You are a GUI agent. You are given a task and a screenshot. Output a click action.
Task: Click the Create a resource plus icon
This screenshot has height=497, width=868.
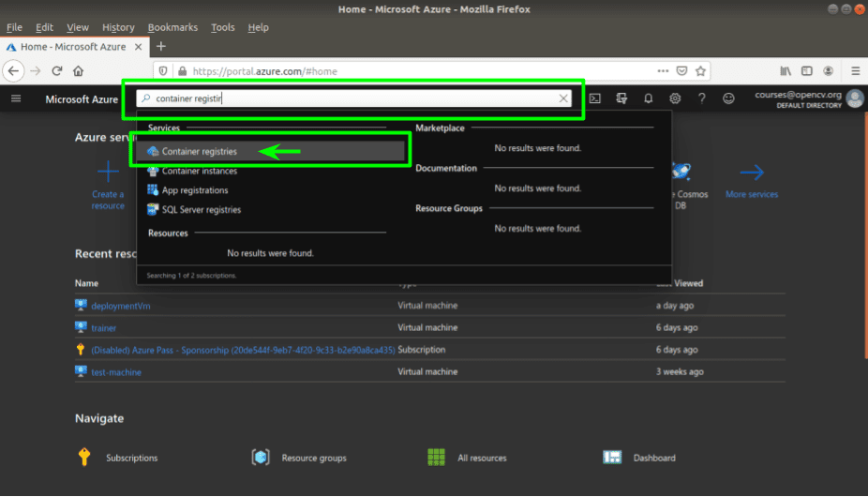(x=108, y=172)
